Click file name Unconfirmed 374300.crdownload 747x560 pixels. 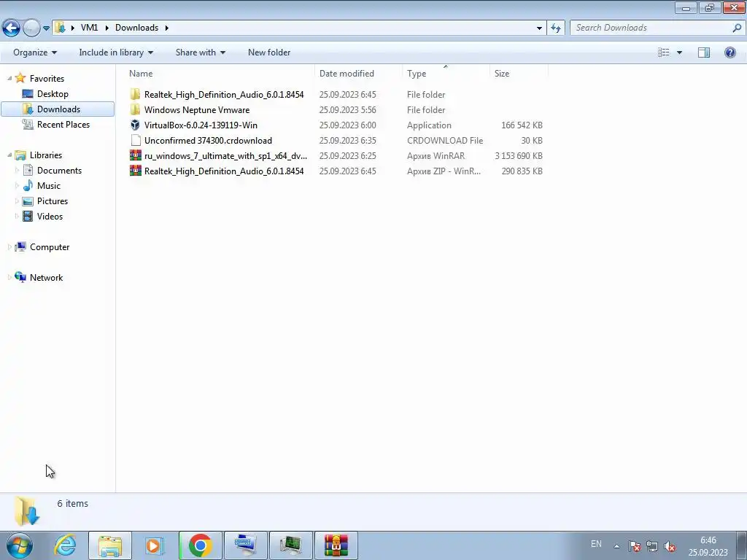(x=208, y=141)
